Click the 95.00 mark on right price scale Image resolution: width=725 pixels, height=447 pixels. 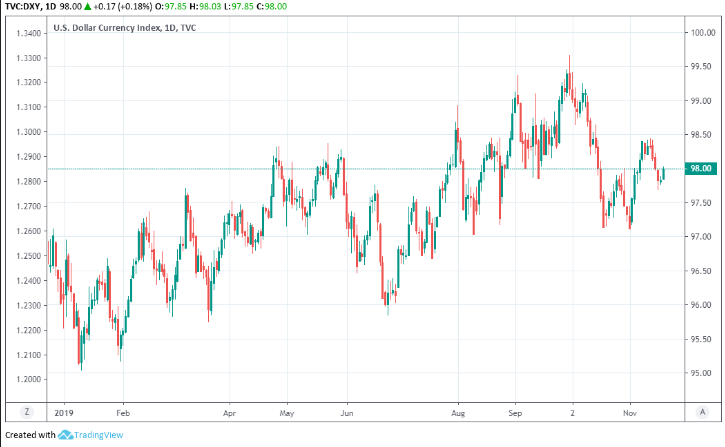pos(699,374)
